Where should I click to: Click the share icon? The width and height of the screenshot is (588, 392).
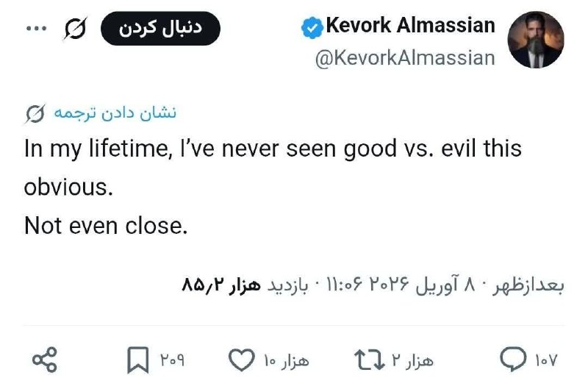pyautogui.click(x=44, y=360)
